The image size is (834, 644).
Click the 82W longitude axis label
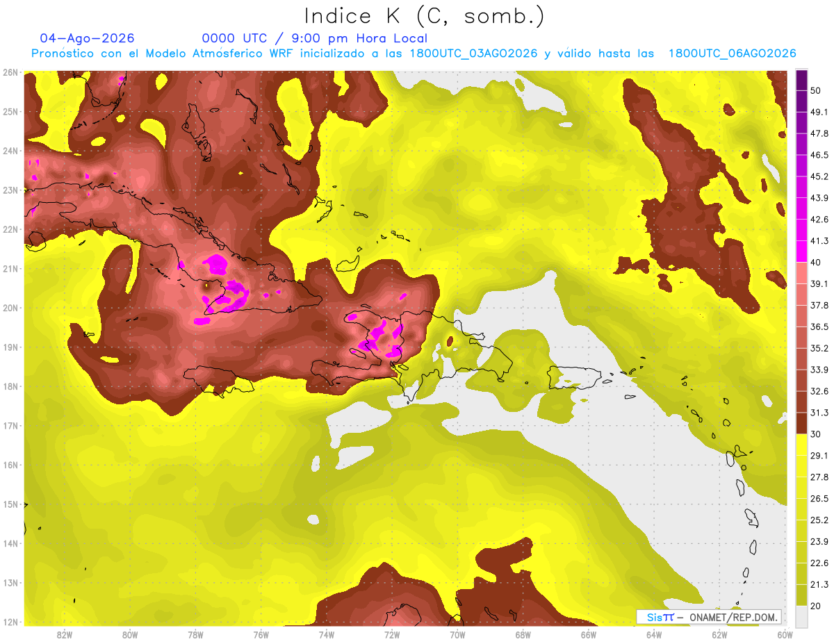click(65, 635)
